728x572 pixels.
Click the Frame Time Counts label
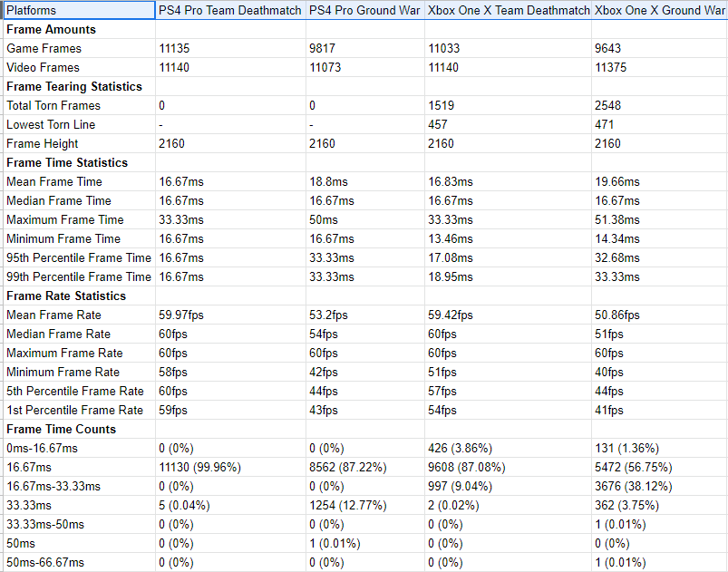coord(62,429)
